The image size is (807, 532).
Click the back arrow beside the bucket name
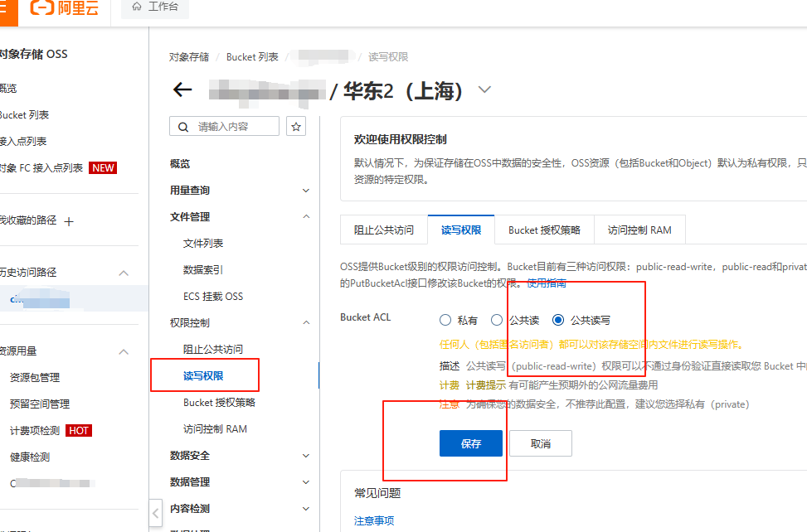point(182,89)
